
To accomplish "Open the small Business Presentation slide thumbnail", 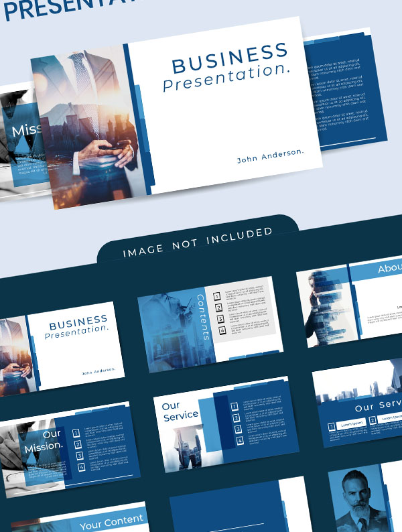I will coord(64,346).
